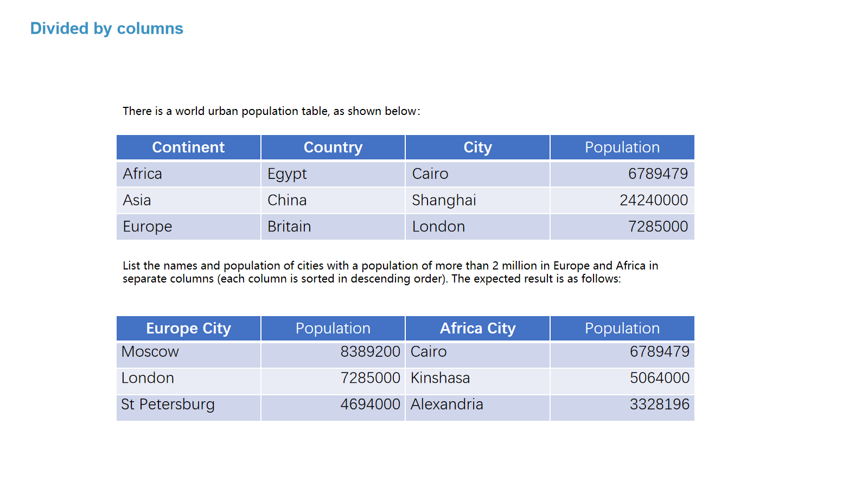The image size is (868, 488).
Task: Click the 3328196 population value
Action: coord(659,404)
